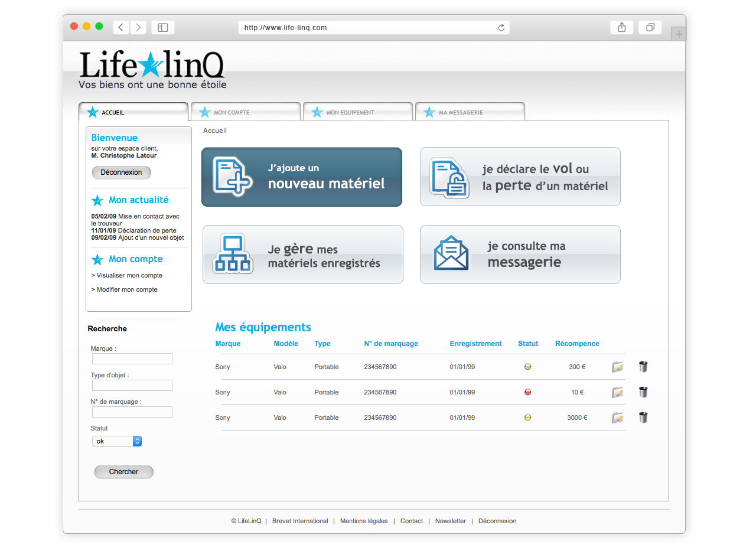
Task: Open the Statut dropdown showing ok
Action: pyautogui.click(x=117, y=441)
